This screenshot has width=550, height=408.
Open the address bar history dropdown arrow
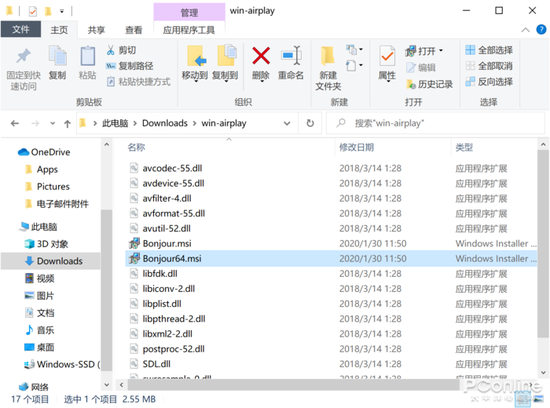coord(287,123)
